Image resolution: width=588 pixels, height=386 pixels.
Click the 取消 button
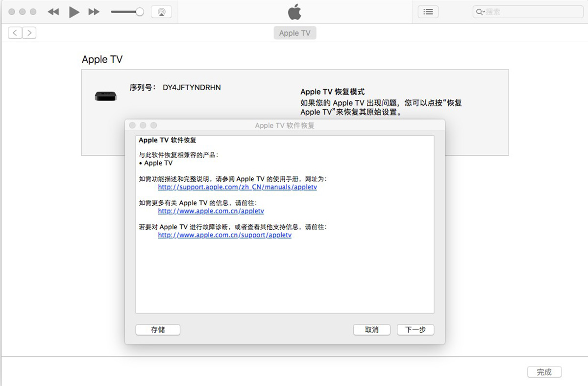pyautogui.click(x=371, y=330)
